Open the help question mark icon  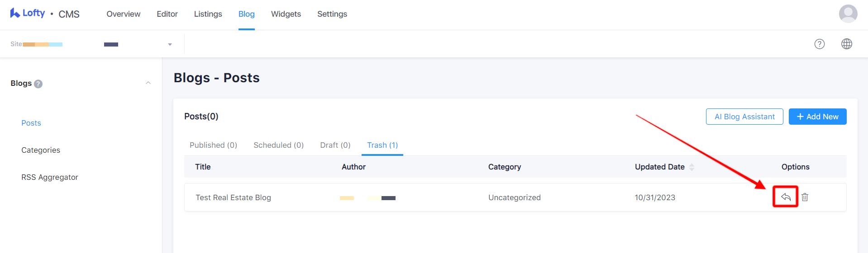819,44
